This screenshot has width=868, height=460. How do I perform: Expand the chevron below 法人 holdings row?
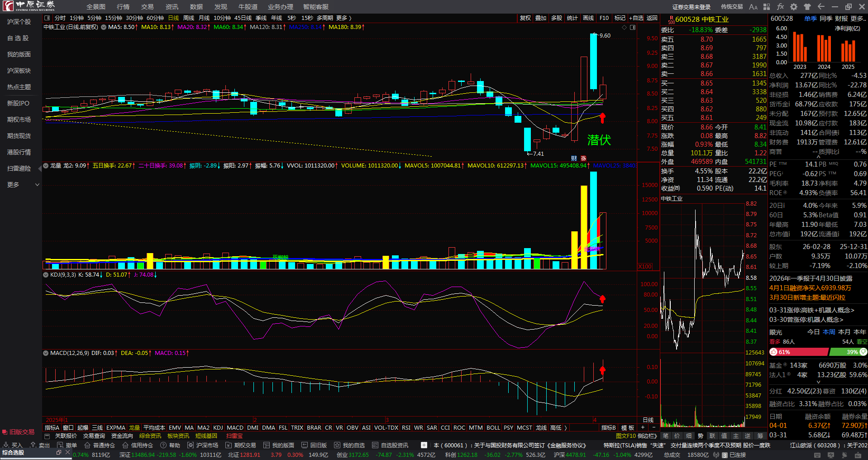(x=818, y=382)
